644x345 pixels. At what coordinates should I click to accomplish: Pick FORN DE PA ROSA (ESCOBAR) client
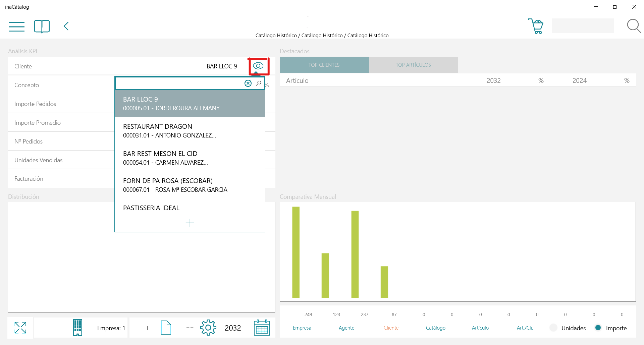pos(190,185)
